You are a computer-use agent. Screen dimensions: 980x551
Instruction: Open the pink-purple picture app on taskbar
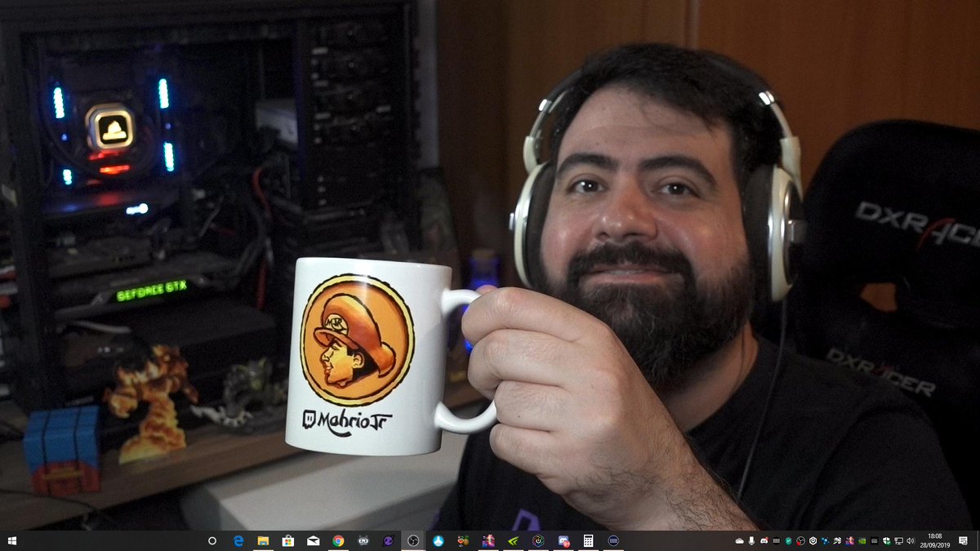488,540
